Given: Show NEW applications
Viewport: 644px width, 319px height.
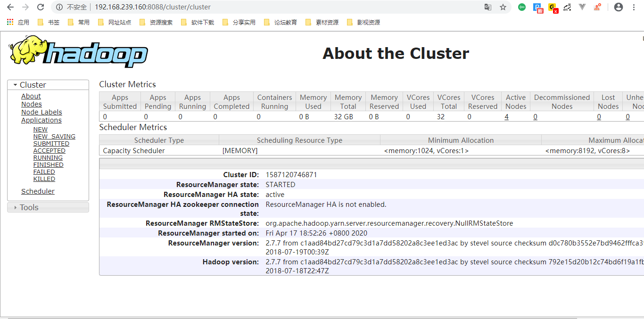Looking at the screenshot, I should point(41,130).
